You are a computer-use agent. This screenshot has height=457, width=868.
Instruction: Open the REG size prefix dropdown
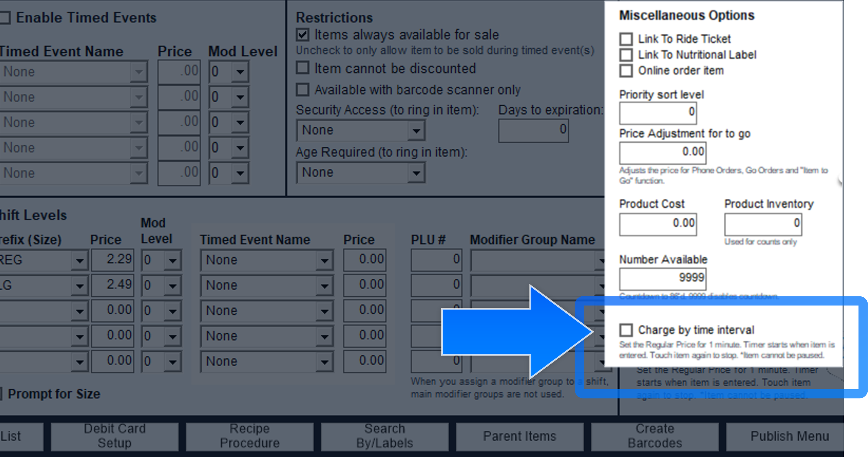[x=80, y=260]
